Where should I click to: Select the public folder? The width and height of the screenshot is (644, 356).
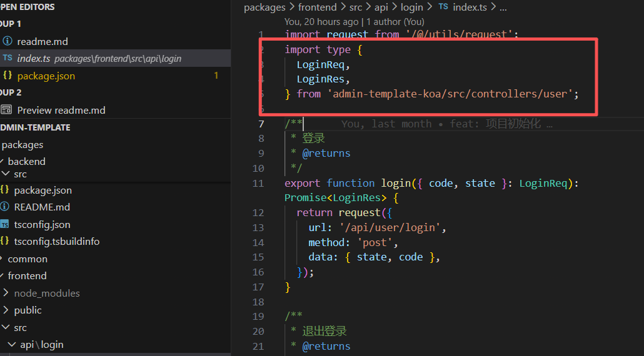click(28, 310)
